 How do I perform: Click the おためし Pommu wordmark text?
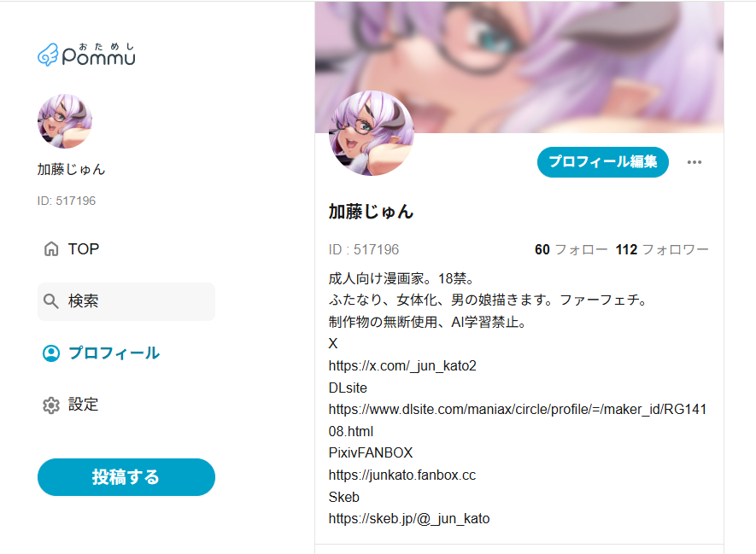coord(99,54)
